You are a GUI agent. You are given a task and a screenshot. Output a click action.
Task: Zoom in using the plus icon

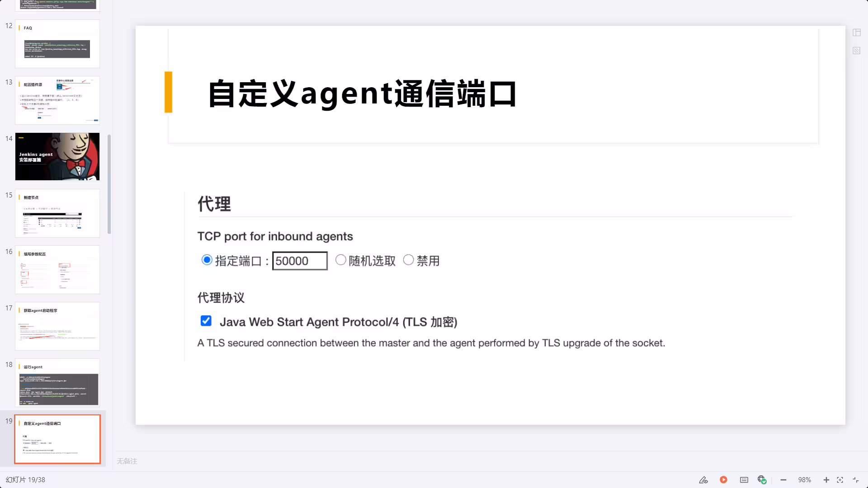[x=826, y=480]
